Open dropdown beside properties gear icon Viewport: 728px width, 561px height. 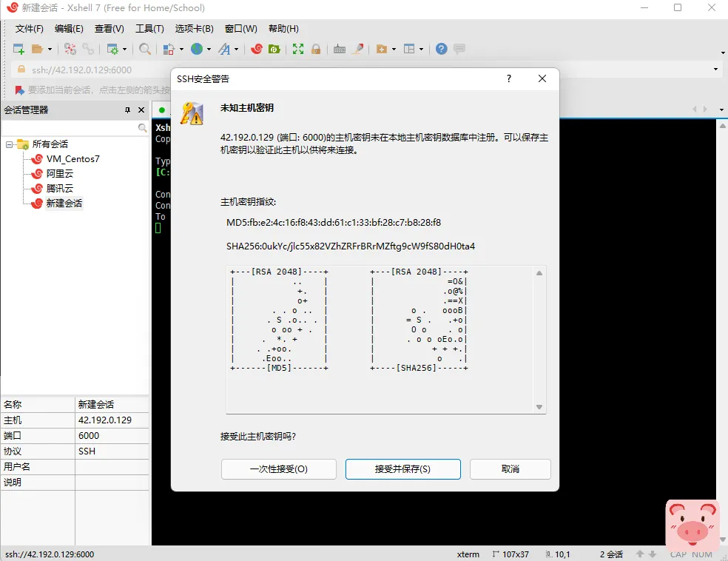124,50
